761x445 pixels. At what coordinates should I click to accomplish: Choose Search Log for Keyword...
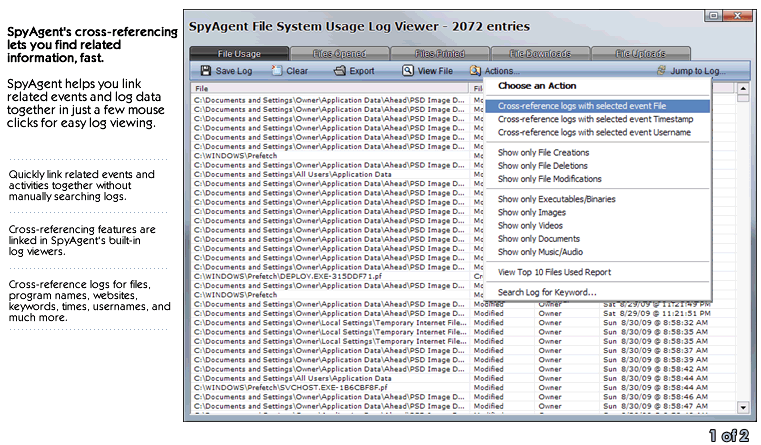click(597, 292)
